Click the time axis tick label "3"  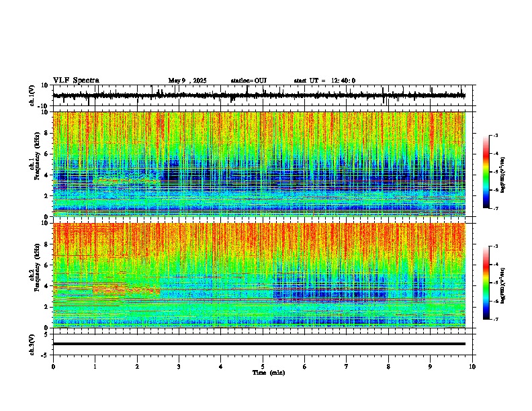(179, 367)
